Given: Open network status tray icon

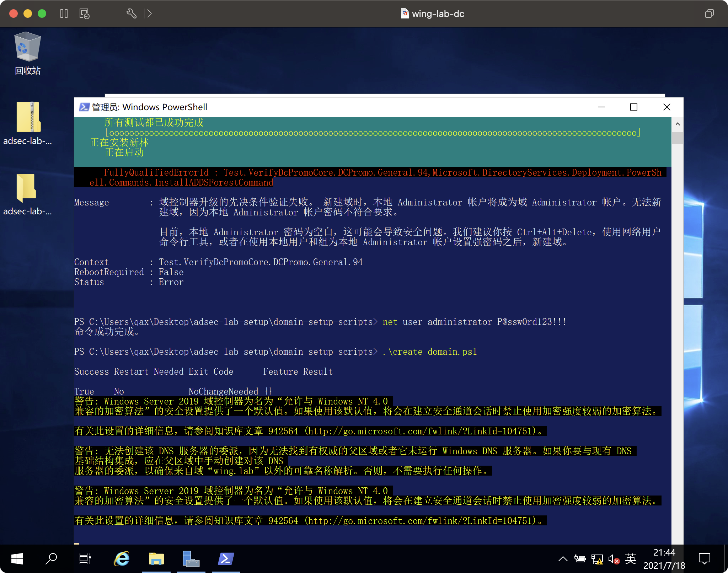Looking at the screenshot, I should 597,559.
